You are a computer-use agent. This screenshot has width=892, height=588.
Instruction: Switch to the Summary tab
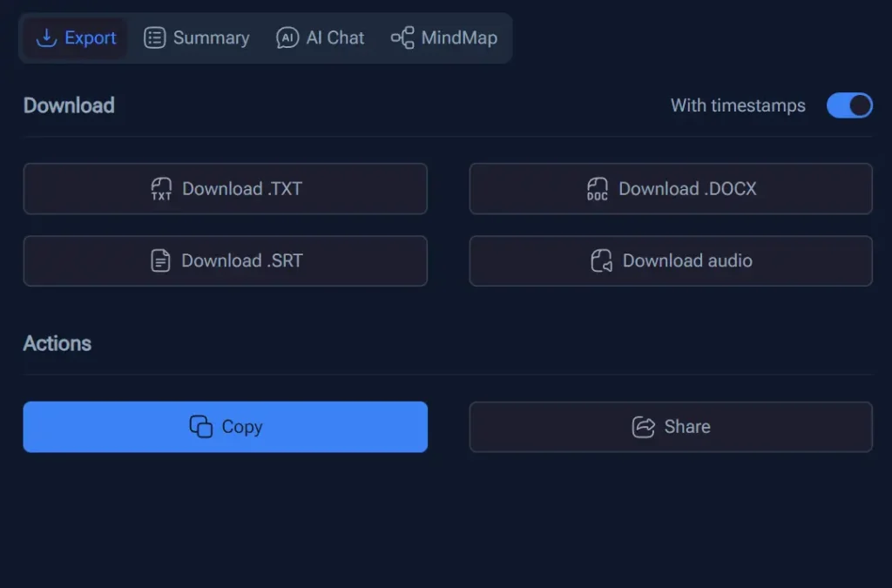[196, 37]
